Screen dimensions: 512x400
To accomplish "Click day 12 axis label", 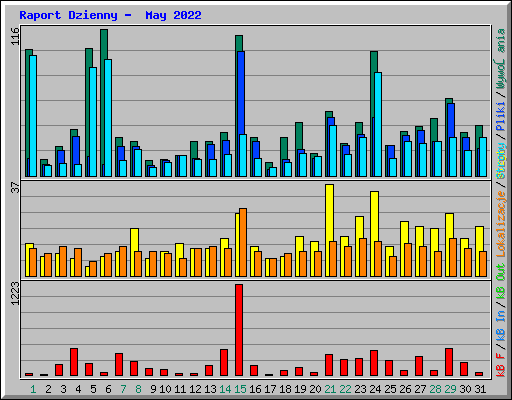I will (195, 389).
